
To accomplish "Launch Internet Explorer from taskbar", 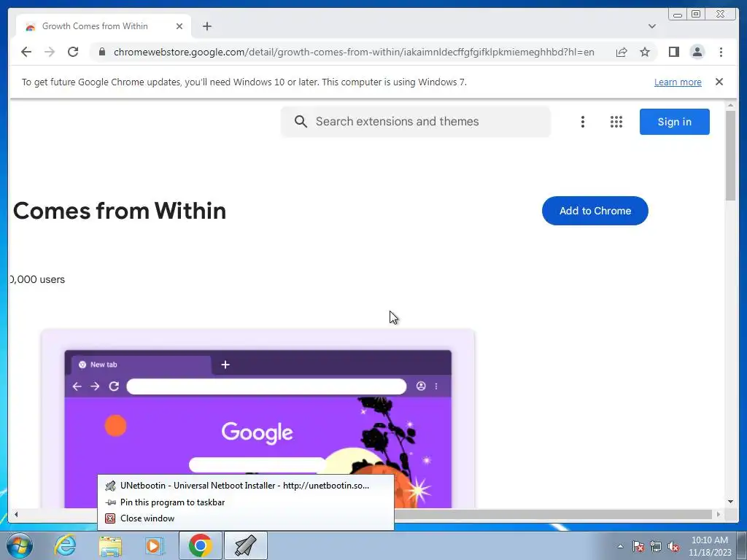I will point(65,545).
